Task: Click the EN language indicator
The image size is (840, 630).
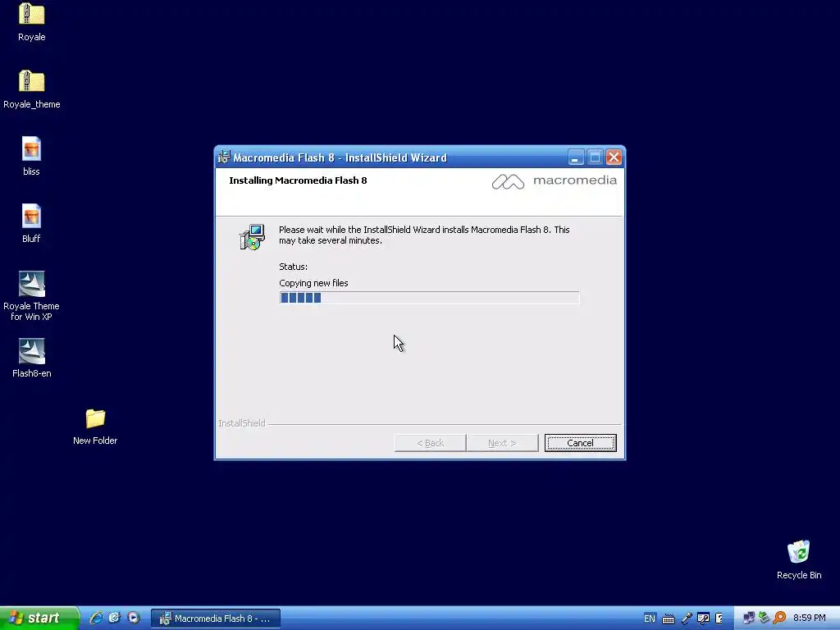Action: click(650, 619)
